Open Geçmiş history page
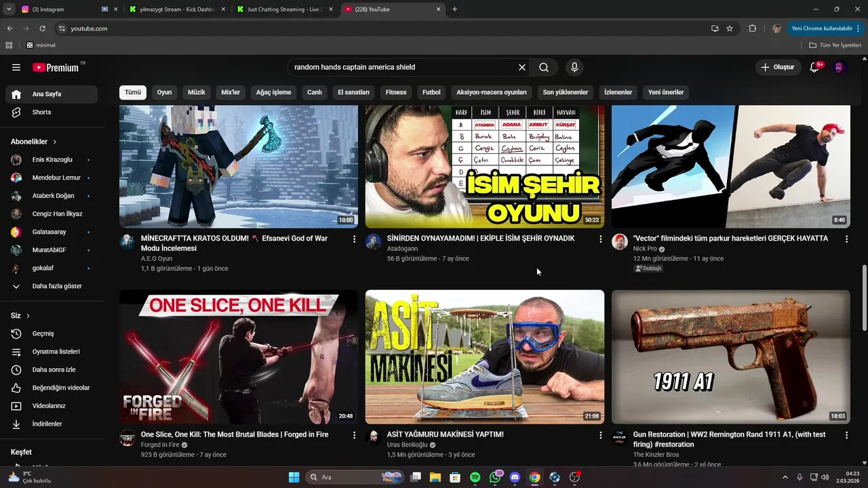Image resolution: width=868 pixels, height=488 pixels. (52, 333)
